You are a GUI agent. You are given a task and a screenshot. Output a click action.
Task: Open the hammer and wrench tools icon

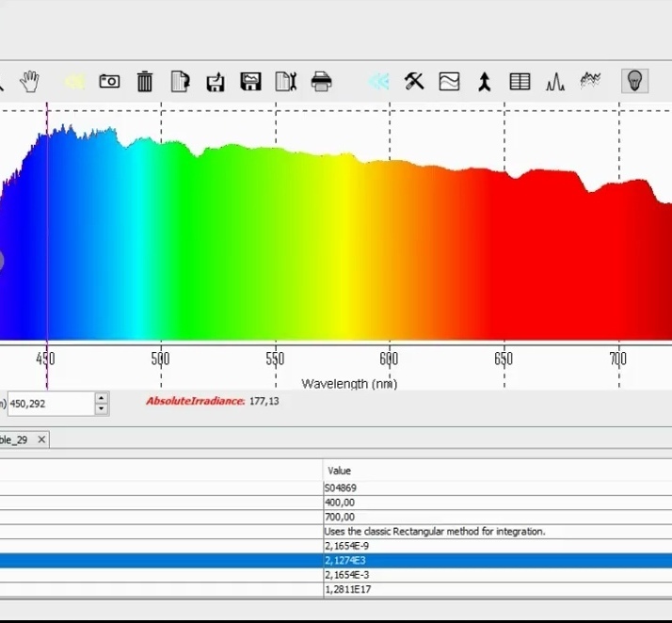pyautogui.click(x=414, y=82)
